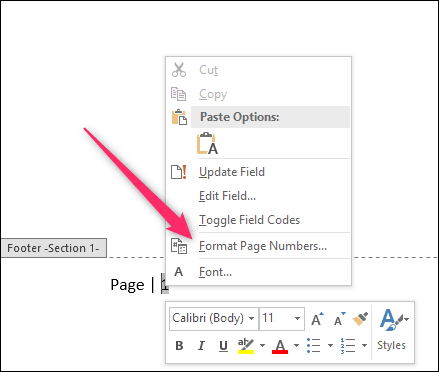The image size is (439, 372).
Task: Choose Keep Text Only paste option
Action: [x=207, y=143]
